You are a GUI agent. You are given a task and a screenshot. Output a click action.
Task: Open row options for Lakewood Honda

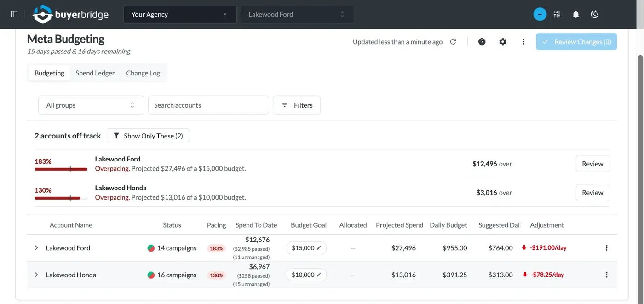click(x=606, y=275)
